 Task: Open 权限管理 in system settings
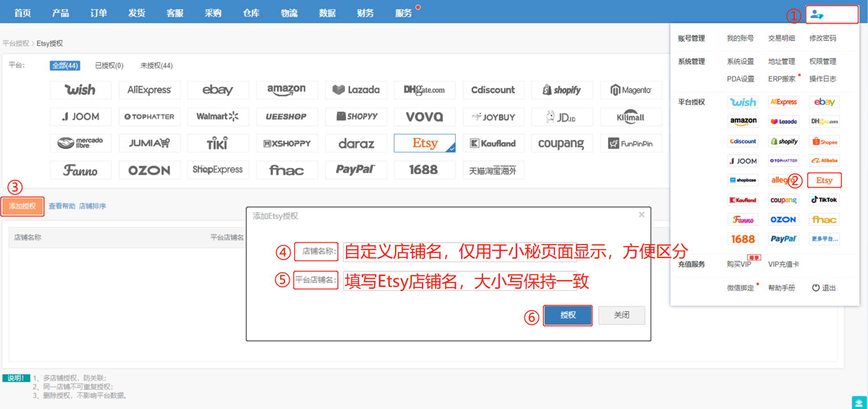823,61
